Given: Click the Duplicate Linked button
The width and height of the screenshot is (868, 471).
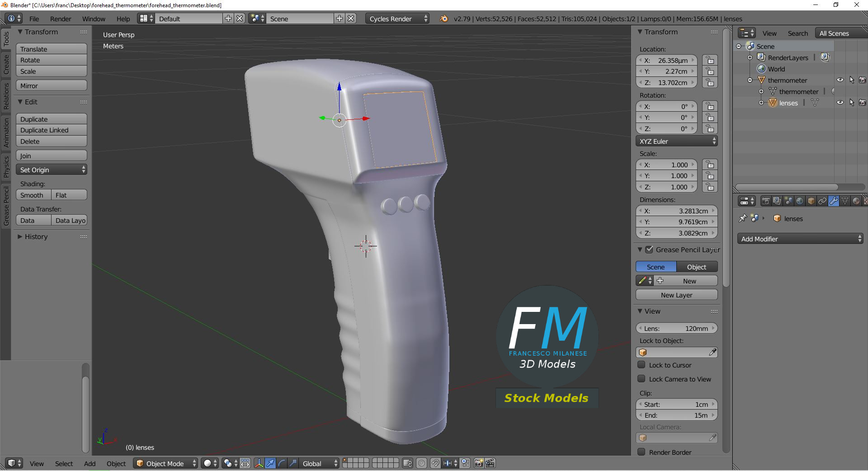Looking at the screenshot, I should click(52, 130).
